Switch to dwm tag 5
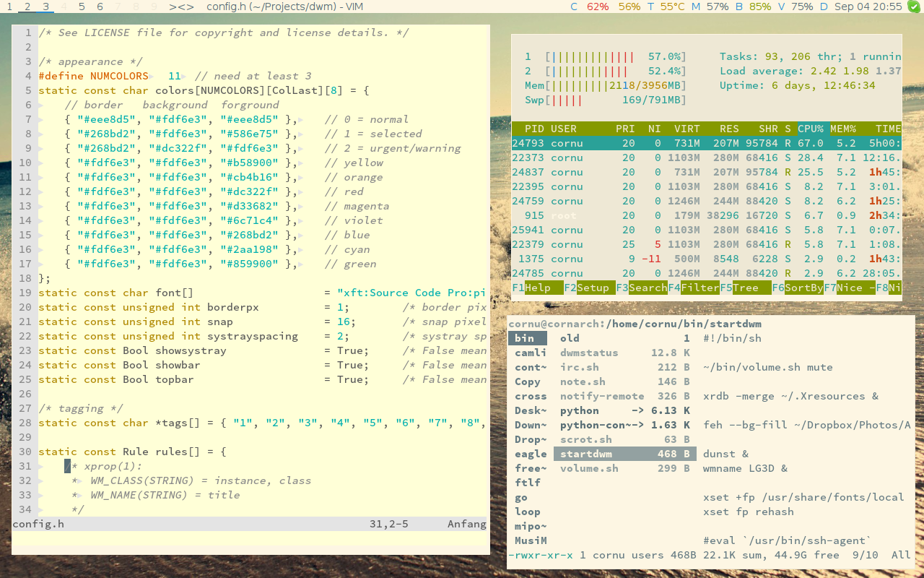This screenshot has width=924, height=578. 82,7
